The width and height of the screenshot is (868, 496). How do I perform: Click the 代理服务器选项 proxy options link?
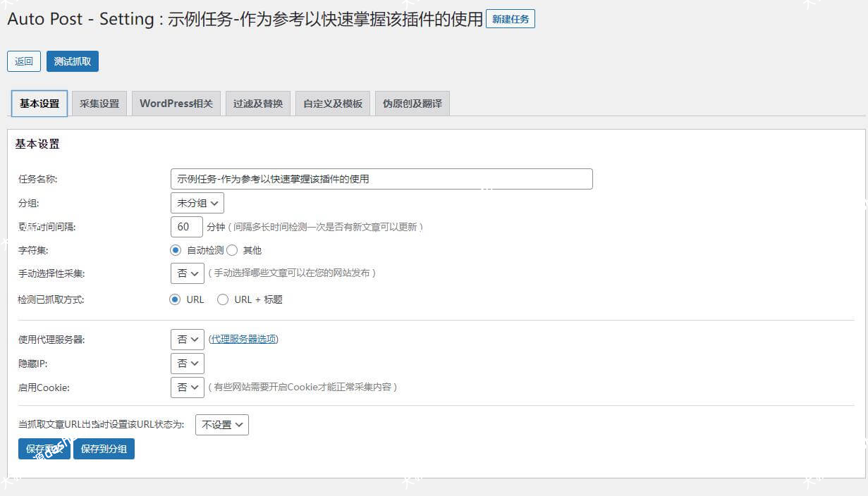point(243,339)
